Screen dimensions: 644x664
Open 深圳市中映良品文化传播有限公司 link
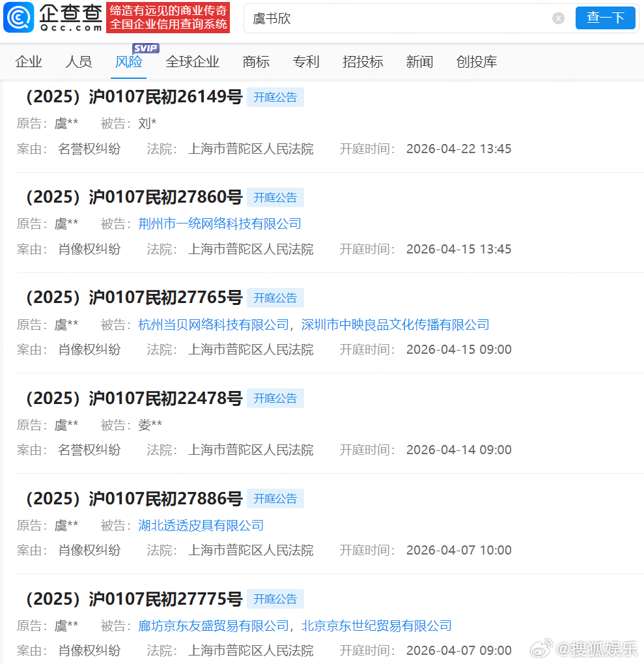point(395,325)
